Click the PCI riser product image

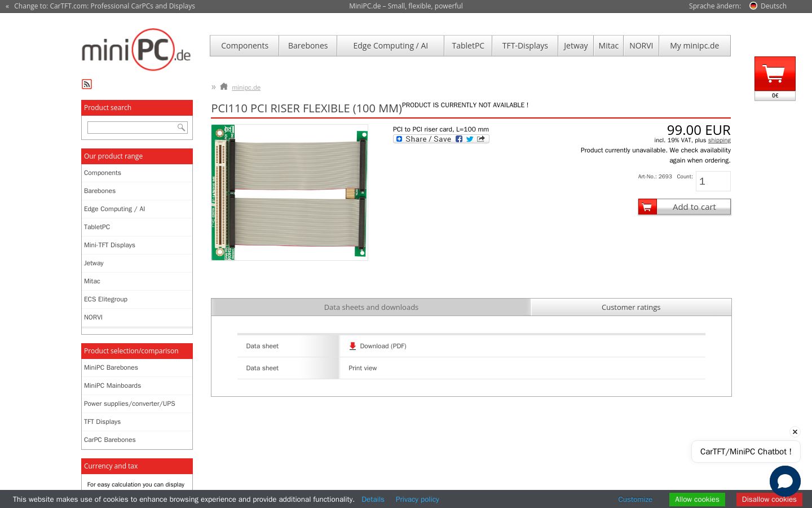coord(290,192)
